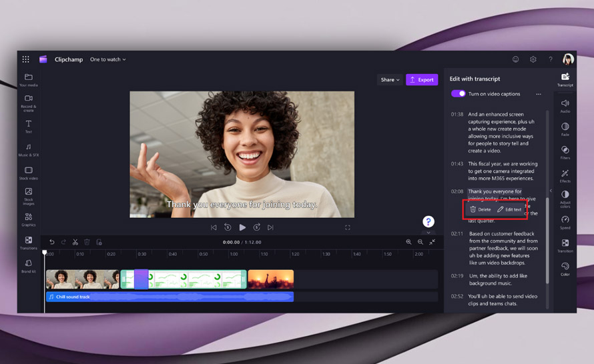Click the feedback smiley icon

516,59
